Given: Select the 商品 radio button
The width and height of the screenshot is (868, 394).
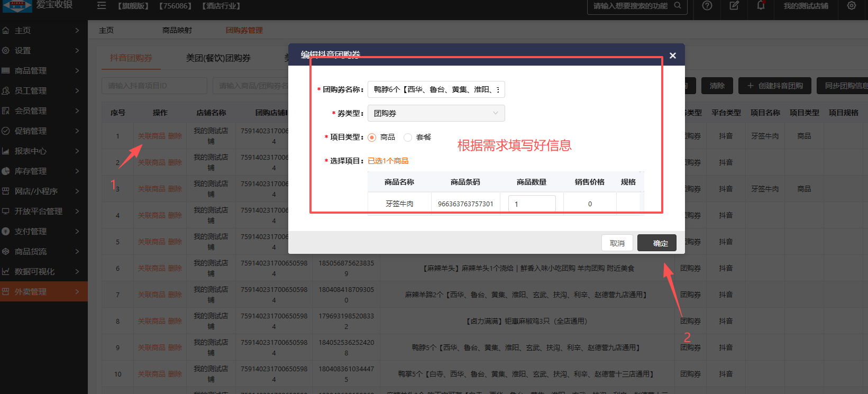Looking at the screenshot, I should (372, 138).
